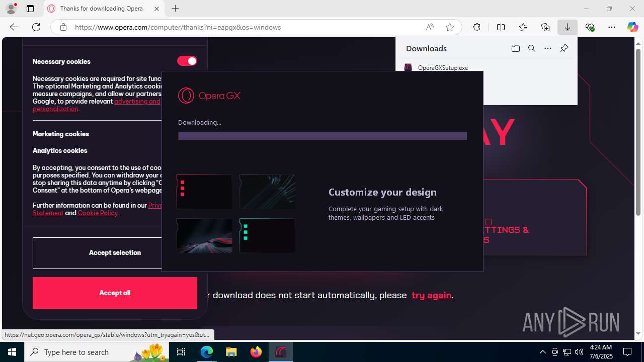This screenshot has width=644, height=362.
Task: Open the taskbar clock and date
Action: 601,352
